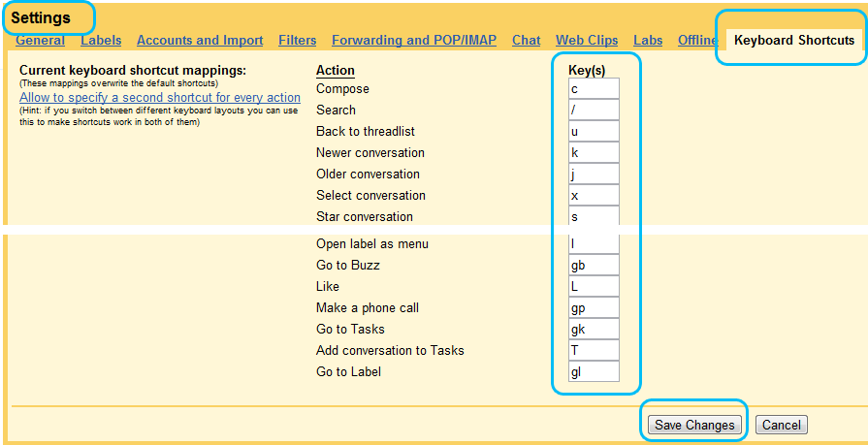Click the 'Go to Buzz' action label

coord(348,265)
